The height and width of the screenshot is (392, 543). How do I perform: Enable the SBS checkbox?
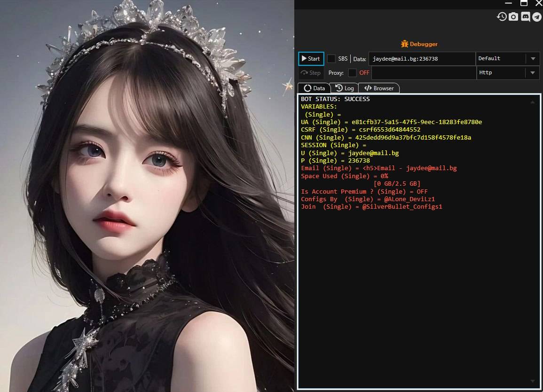point(331,59)
